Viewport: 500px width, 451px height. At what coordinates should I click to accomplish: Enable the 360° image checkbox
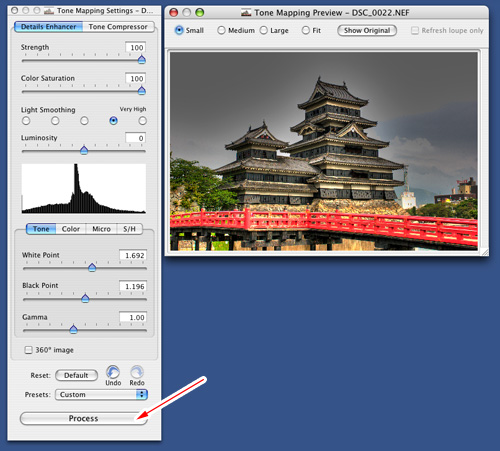pyautogui.click(x=28, y=350)
